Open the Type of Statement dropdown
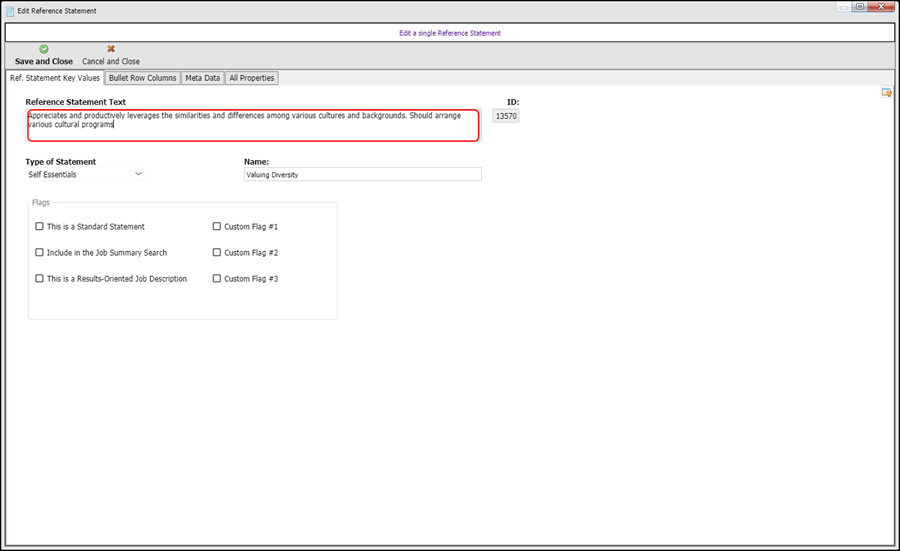This screenshot has width=900, height=551. pyautogui.click(x=86, y=174)
